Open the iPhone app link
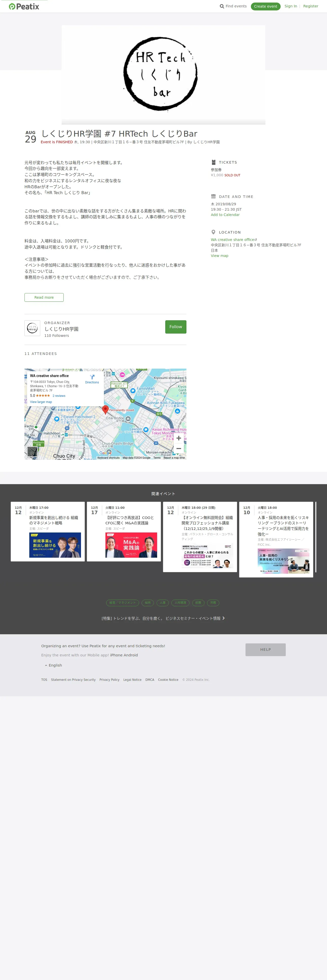327x980 pixels. point(116,655)
